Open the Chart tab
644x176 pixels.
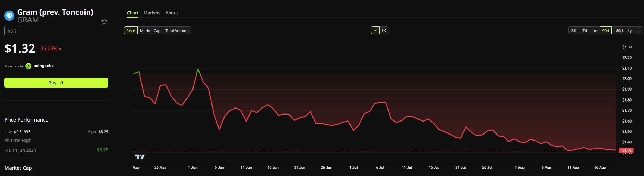click(133, 13)
